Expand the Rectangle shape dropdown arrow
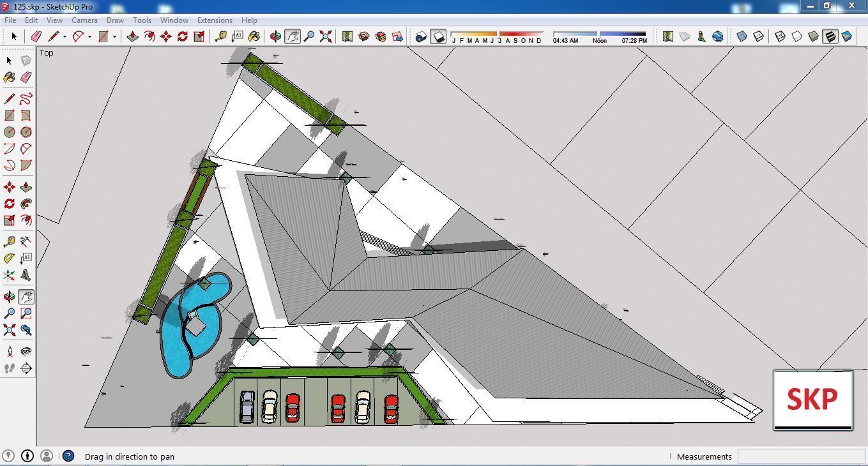The height and width of the screenshot is (466, 868). pyautogui.click(x=115, y=36)
